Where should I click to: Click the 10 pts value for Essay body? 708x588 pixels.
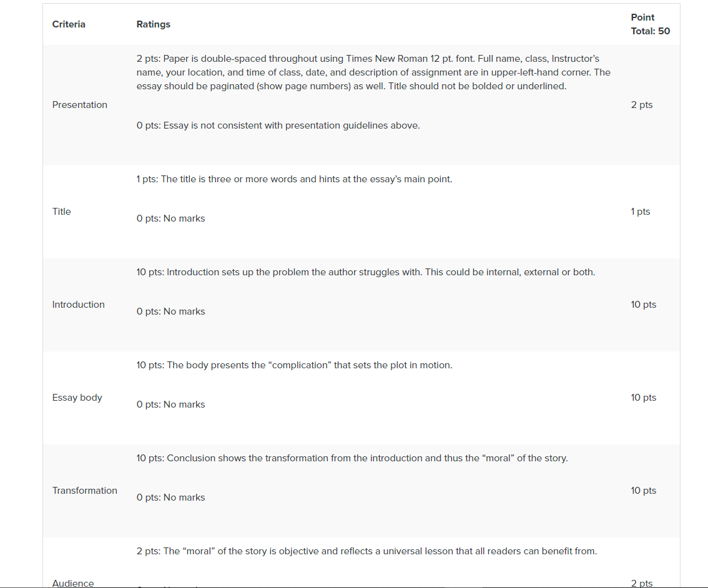(x=644, y=398)
